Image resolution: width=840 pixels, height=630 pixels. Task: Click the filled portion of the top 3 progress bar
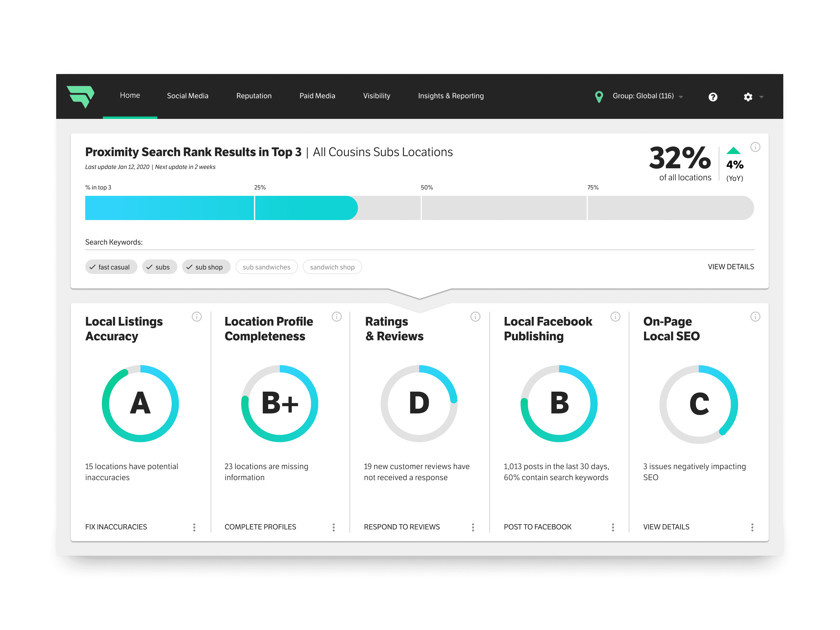click(221, 208)
